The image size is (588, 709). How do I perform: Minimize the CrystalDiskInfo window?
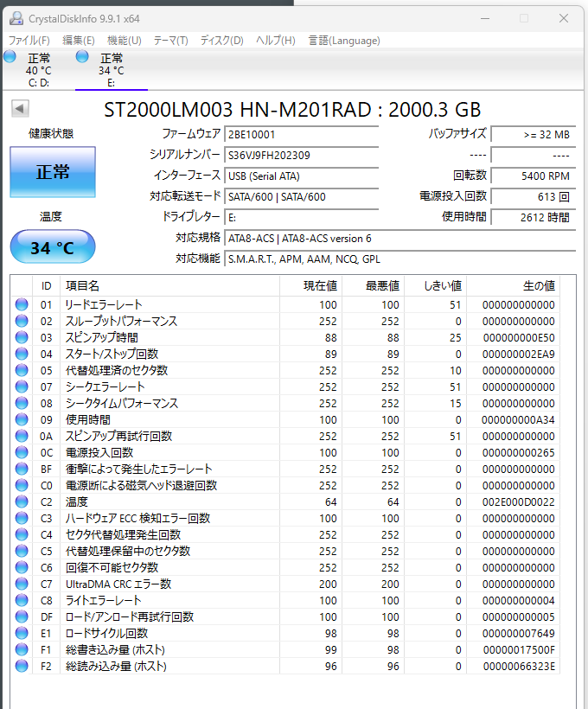485,18
